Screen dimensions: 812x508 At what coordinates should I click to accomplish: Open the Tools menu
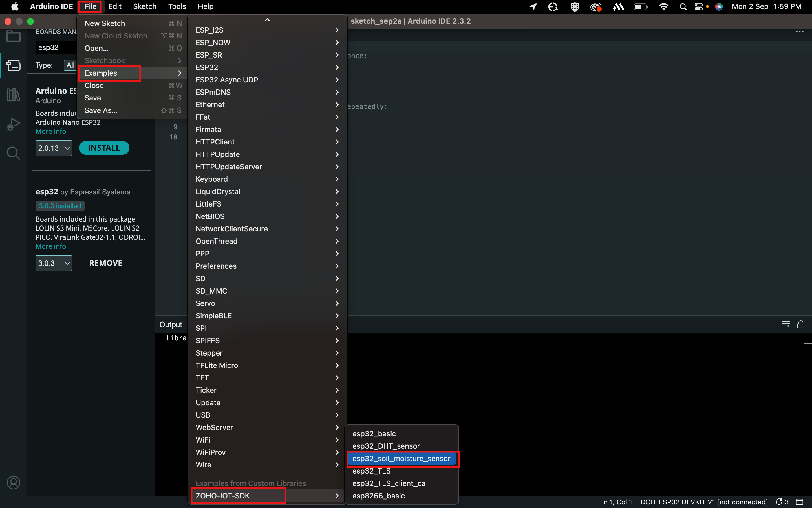pos(177,6)
